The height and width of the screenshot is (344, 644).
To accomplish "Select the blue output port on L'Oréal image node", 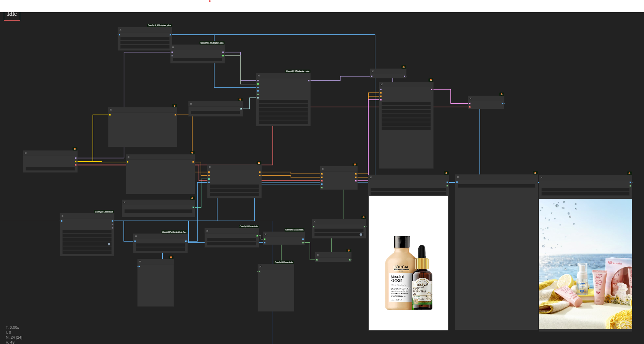I will click(447, 182).
